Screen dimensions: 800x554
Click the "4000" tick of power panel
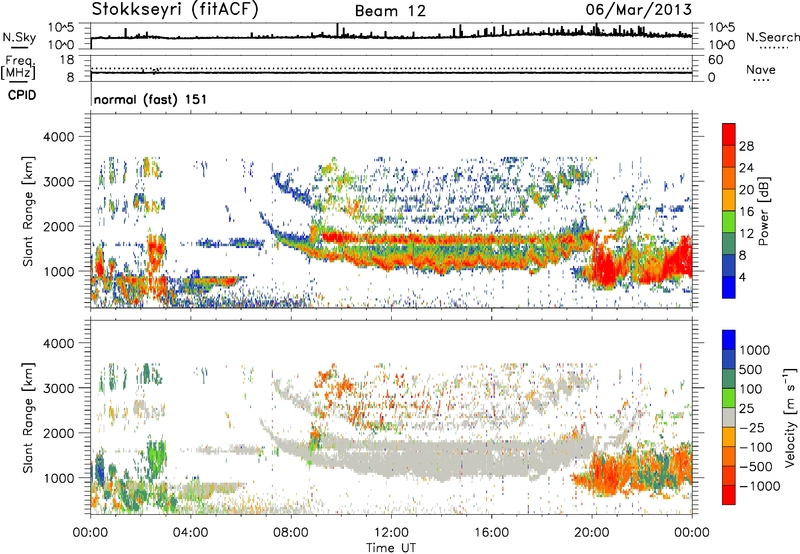click(59, 137)
